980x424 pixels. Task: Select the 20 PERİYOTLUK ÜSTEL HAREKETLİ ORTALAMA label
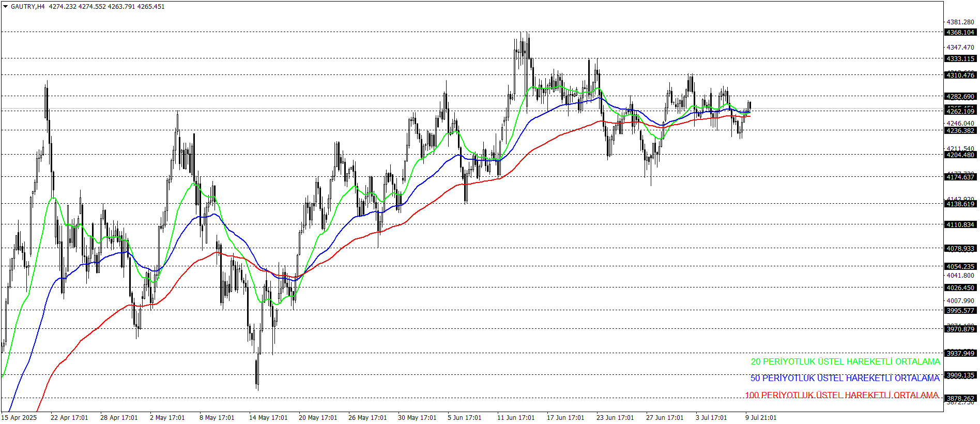pos(845,362)
